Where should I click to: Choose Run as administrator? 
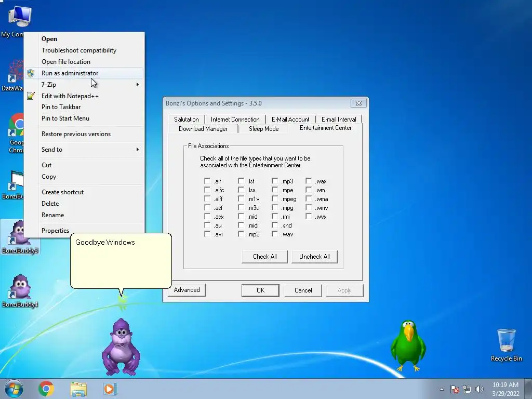pyautogui.click(x=84, y=73)
